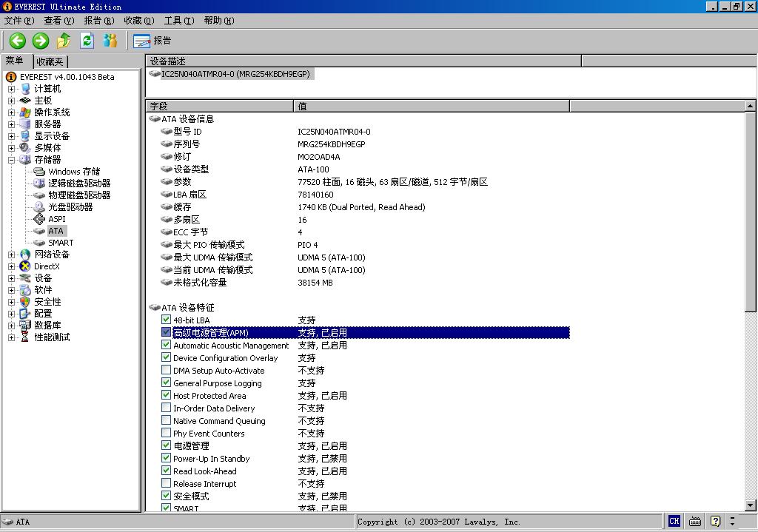The width and height of the screenshot is (758, 532).
Task: Expand the 主板 tree node
Action: tap(12, 101)
